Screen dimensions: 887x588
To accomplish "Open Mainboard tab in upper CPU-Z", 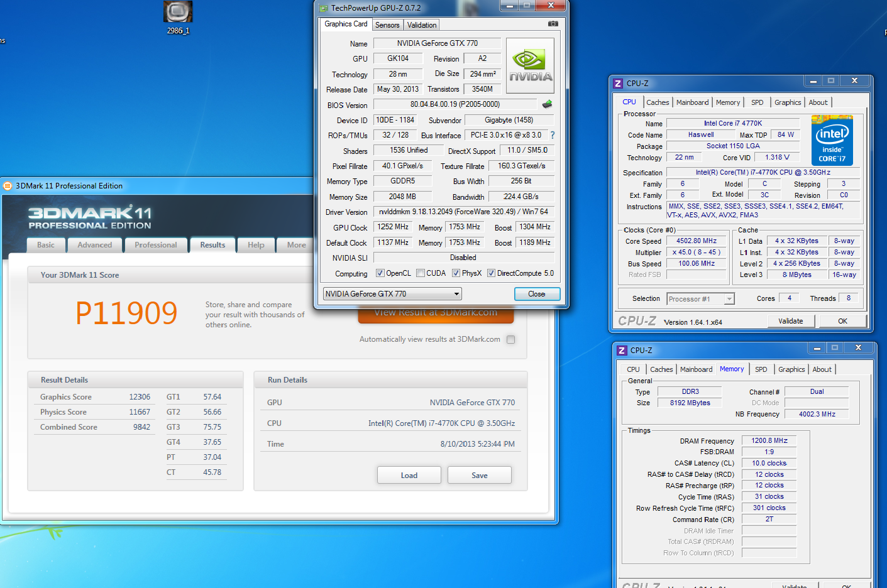I will tap(693, 102).
